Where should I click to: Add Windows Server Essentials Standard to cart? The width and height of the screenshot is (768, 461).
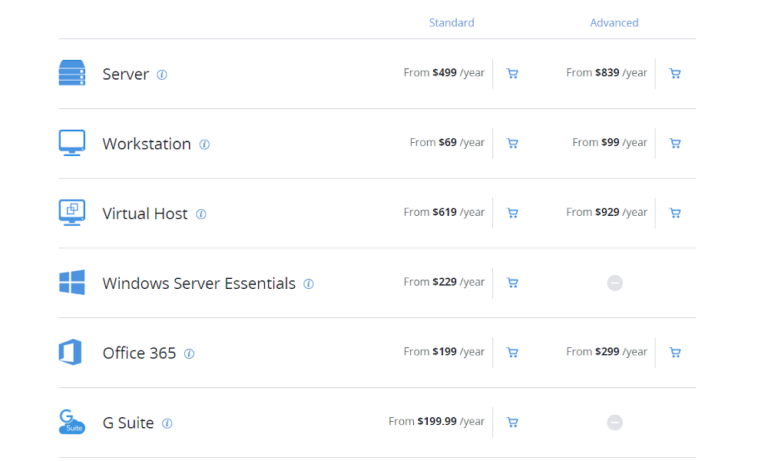point(512,283)
